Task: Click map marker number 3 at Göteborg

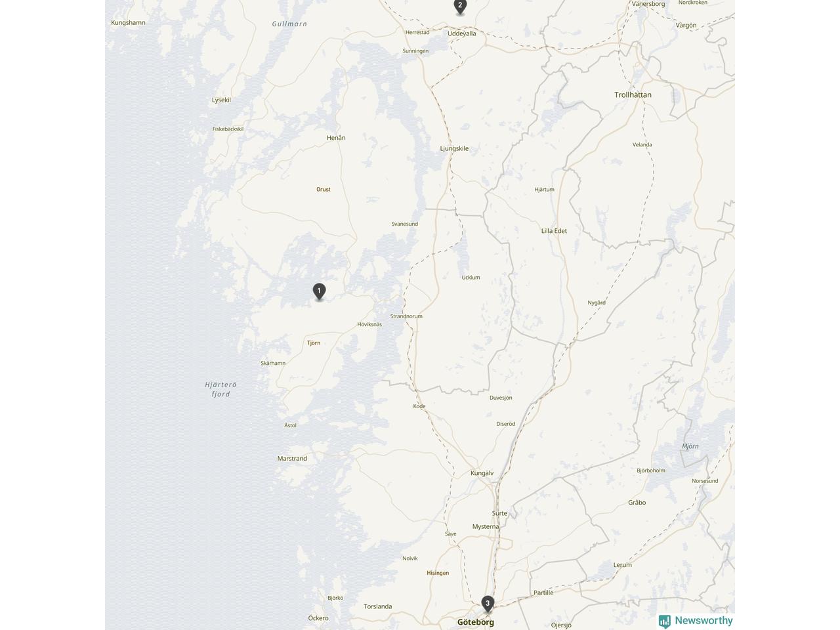Action: tap(487, 604)
